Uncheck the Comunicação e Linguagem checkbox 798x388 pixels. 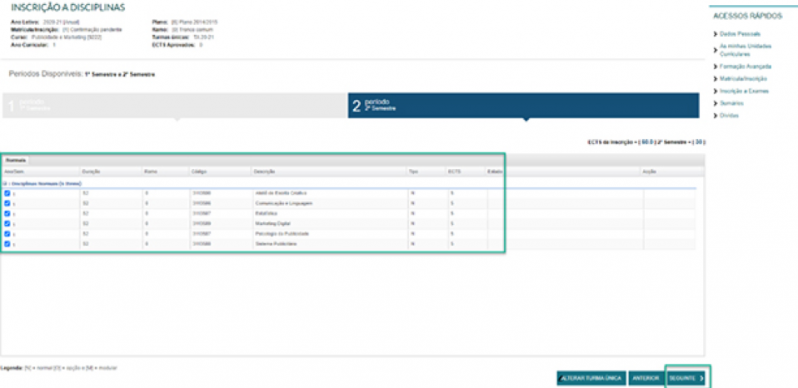pos(7,203)
